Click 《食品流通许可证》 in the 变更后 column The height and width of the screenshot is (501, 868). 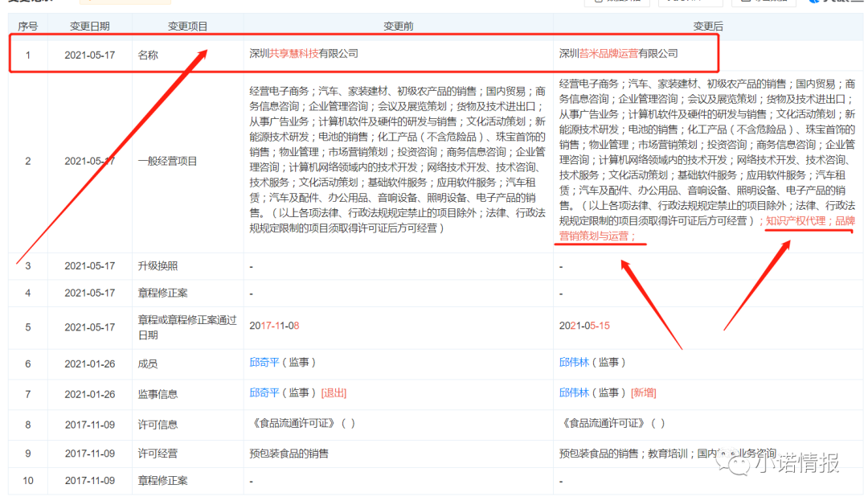pyautogui.click(x=604, y=424)
